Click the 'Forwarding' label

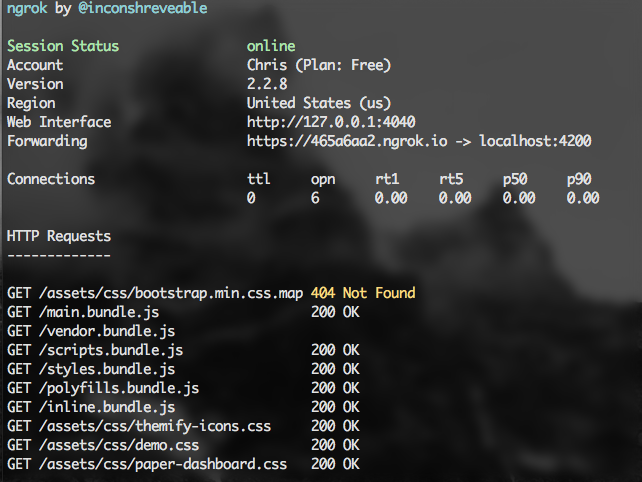click(x=47, y=141)
